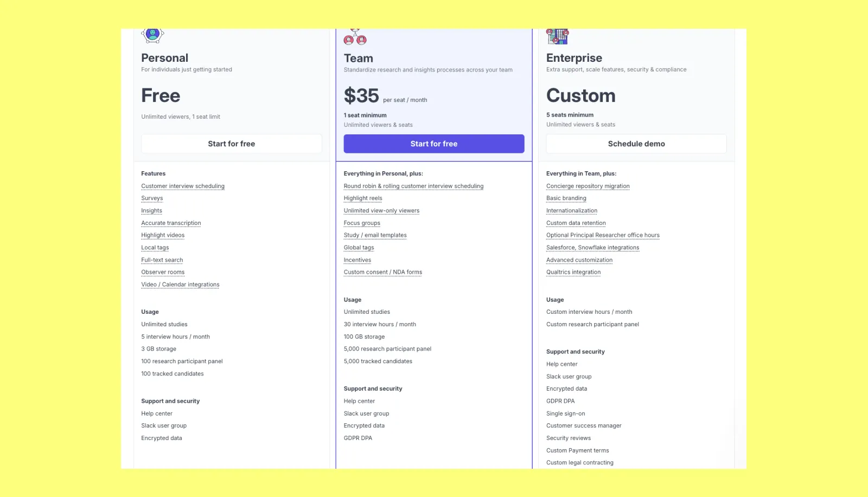Open the Observer rooms feature link
The image size is (868, 497).
click(x=163, y=272)
